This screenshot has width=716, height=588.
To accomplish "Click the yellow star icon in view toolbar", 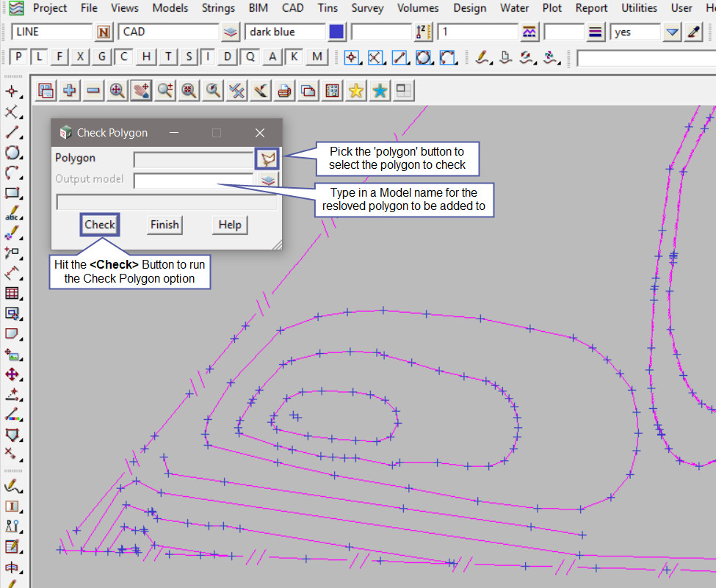I will tap(356, 90).
